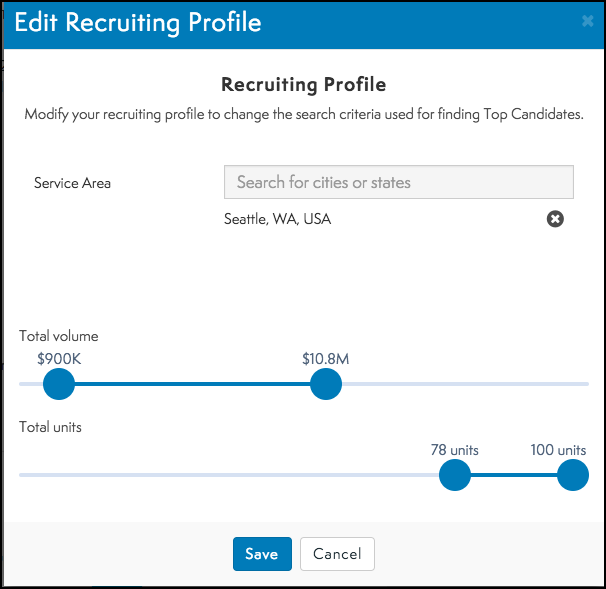The width and height of the screenshot is (606, 589).
Task: Click the Recruiting Profile heading
Action: (303, 84)
